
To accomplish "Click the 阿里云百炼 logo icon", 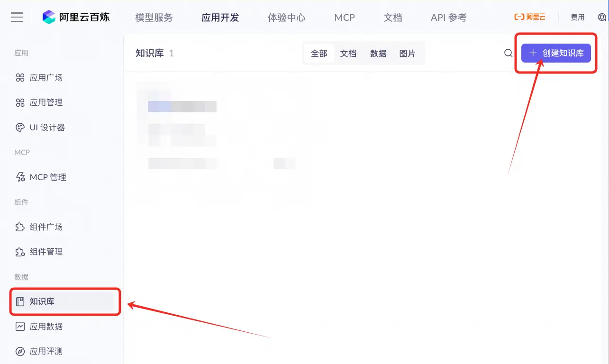I will [x=49, y=17].
